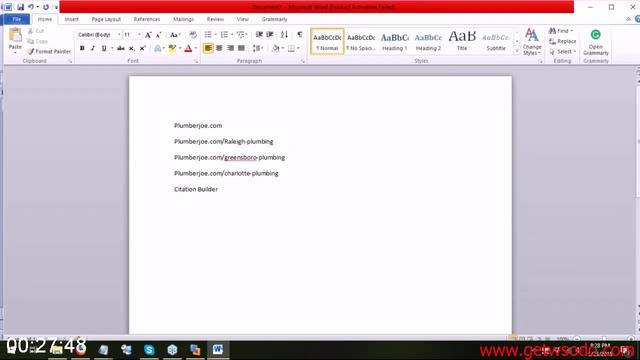Open the File tab
Image resolution: width=640 pixels, height=360 pixels.
pos(16,19)
